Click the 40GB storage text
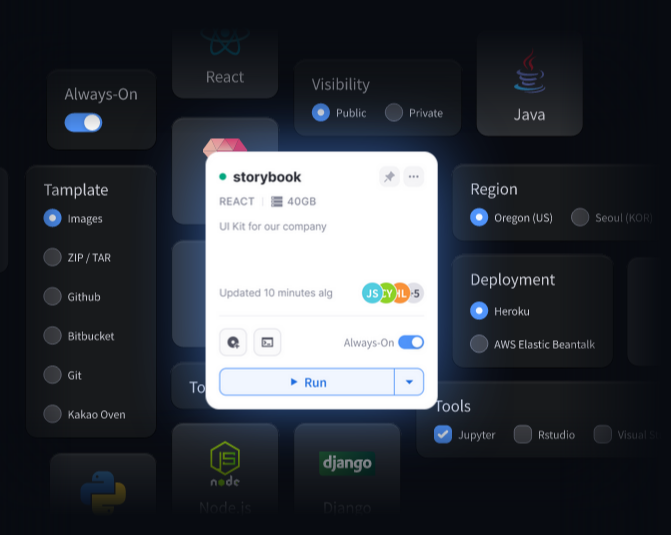The height and width of the screenshot is (535, 671). (302, 202)
